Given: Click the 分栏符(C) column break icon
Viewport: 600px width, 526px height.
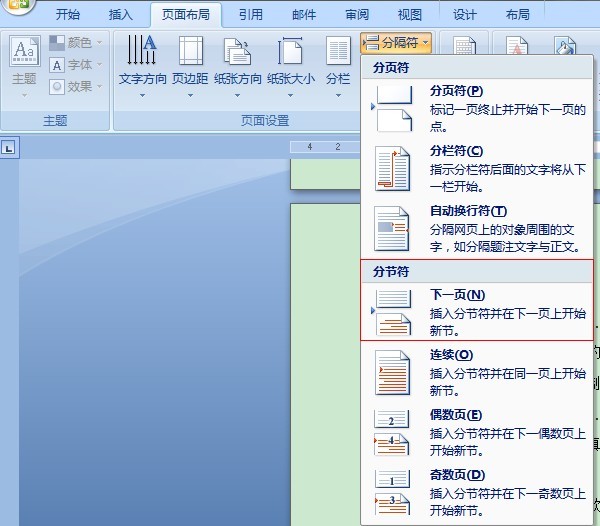Looking at the screenshot, I should click(393, 169).
